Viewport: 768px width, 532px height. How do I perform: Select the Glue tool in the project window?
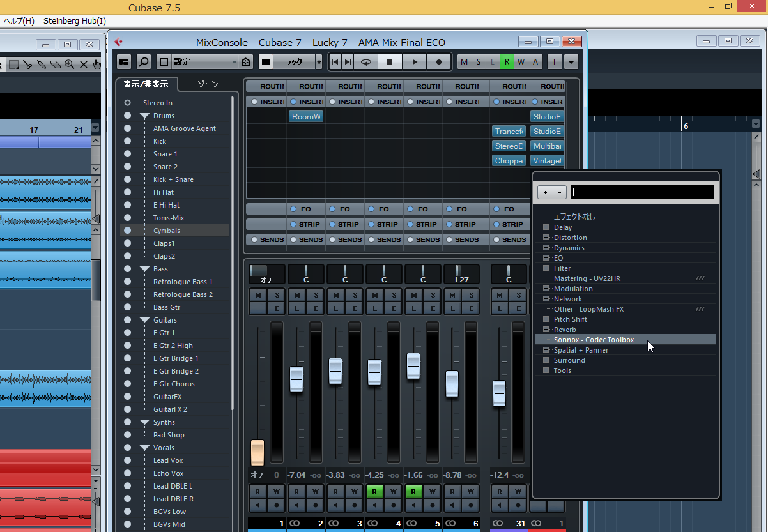click(42, 65)
